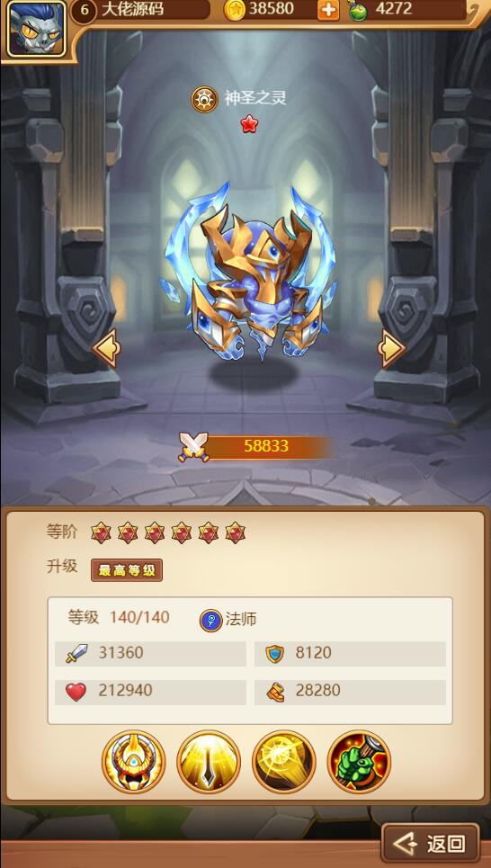Select the green fist skill icon
This screenshot has width=491, height=868.
[x=359, y=762]
